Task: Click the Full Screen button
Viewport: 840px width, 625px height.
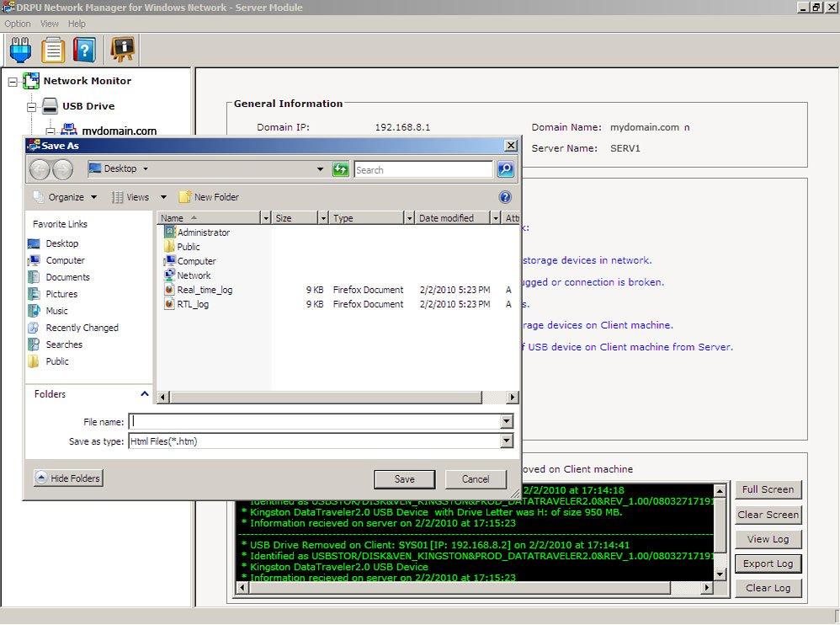Action: [x=768, y=489]
